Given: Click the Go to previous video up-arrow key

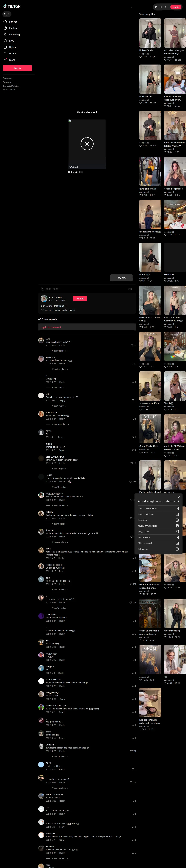Looking at the screenshot, I should 177,509.
